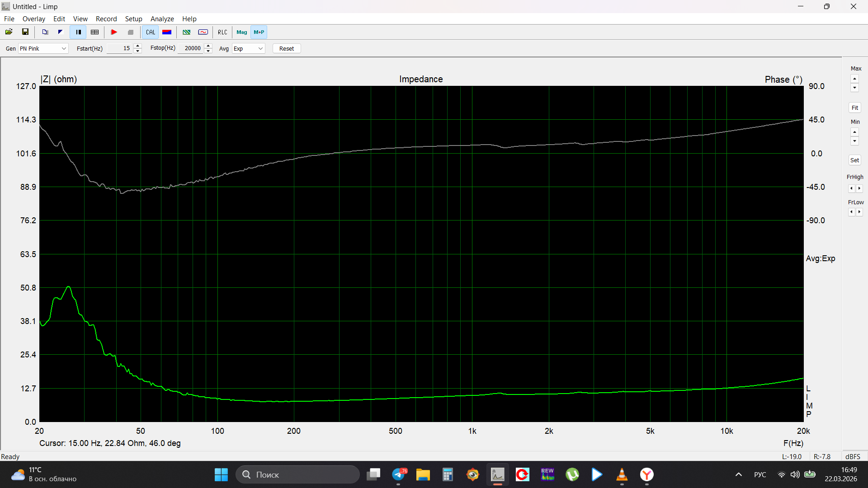Open the Overlay menu

tap(34, 19)
